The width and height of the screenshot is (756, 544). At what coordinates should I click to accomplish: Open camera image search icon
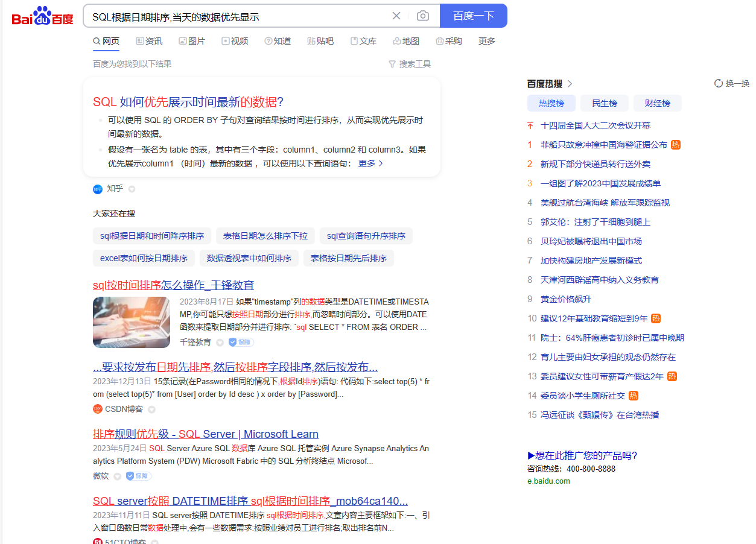pyautogui.click(x=423, y=16)
